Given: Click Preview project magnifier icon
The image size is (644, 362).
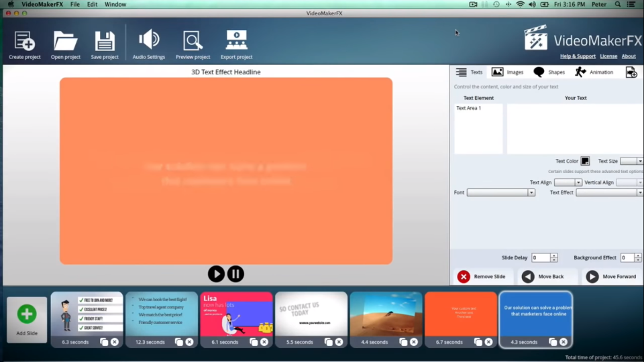Looking at the screenshot, I should 193,41.
